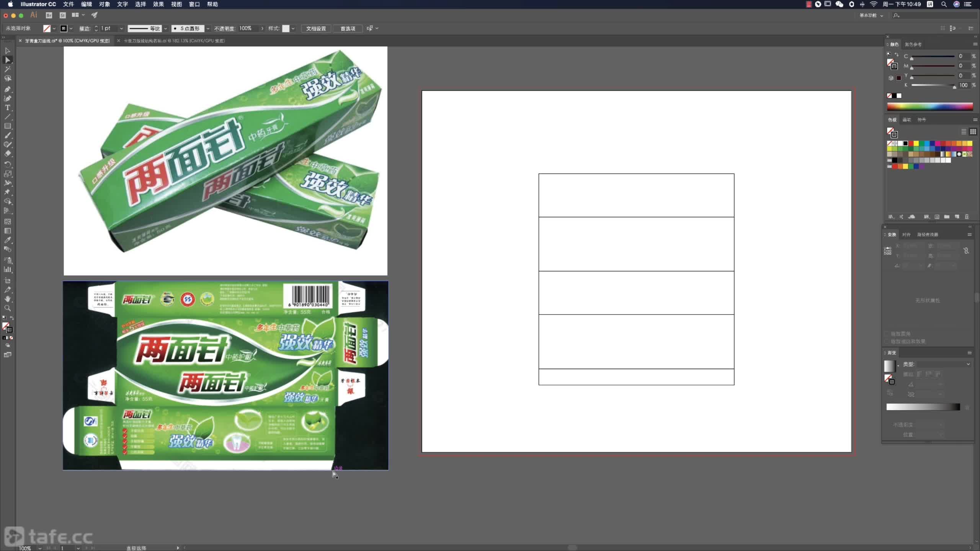The height and width of the screenshot is (551, 980).
Task: Click the 文档设置 button
Action: pyautogui.click(x=316, y=28)
